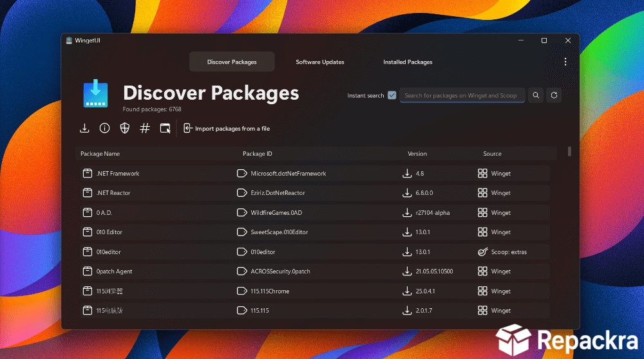The width and height of the screenshot is (644, 359).
Task: Sort by Source column header
Action: pyautogui.click(x=492, y=154)
